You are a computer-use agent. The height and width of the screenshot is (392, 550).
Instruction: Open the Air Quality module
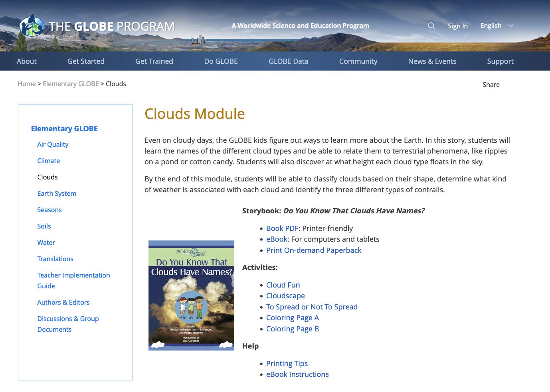click(53, 144)
